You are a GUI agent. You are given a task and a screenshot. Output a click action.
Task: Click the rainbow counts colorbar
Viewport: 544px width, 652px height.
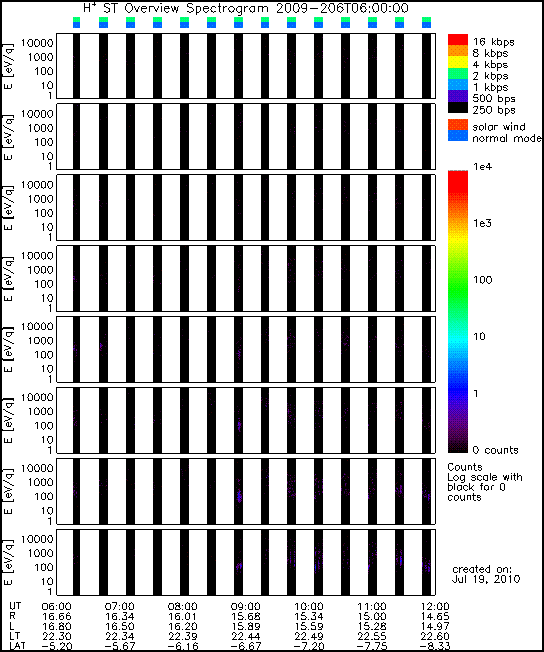(x=457, y=311)
